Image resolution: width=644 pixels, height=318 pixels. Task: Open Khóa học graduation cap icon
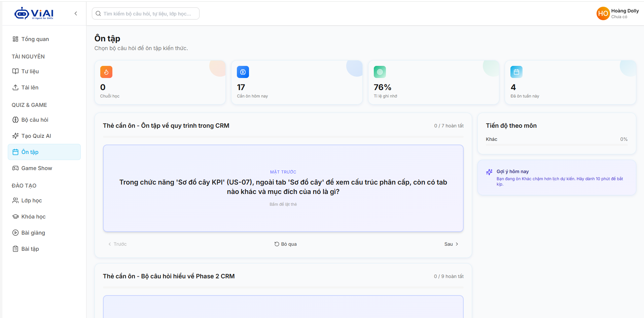pyautogui.click(x=15, y=216)
